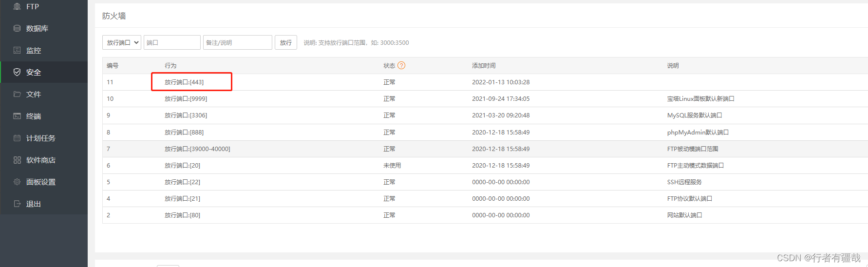Select the 放行端口:[9999] rule cell
The height and width of the screenshot is (267, 868).
(x=186, y=98)
